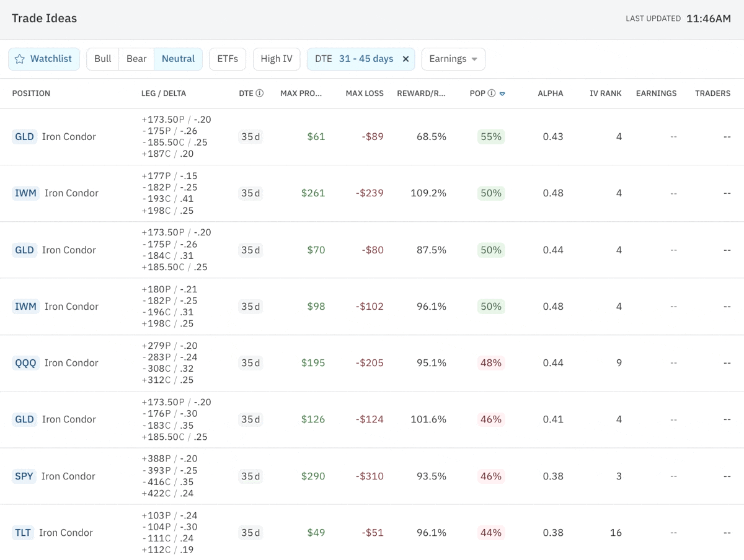The height and width of the screenshot is (560, 744).
Task: Open the POP column info icon
Action: 492,94
